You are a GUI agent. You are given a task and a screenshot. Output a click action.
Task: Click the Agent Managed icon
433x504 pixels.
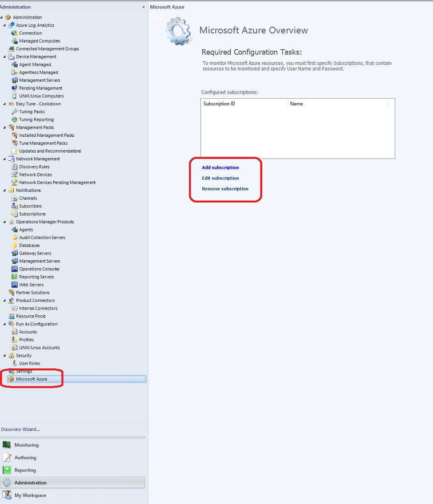pyautogui.click(x=14, y=64)
